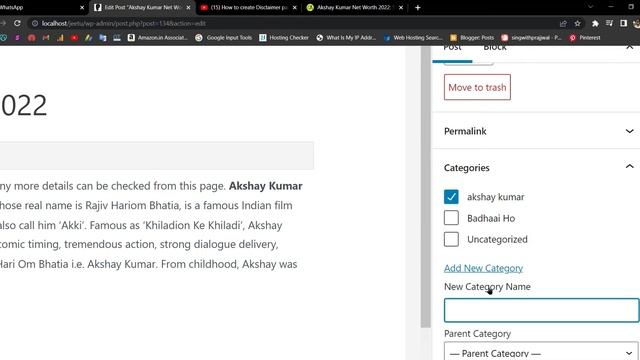The image size is (640, 360).
Task: Toggle the browser side panel icon
Action: [623, 23]
